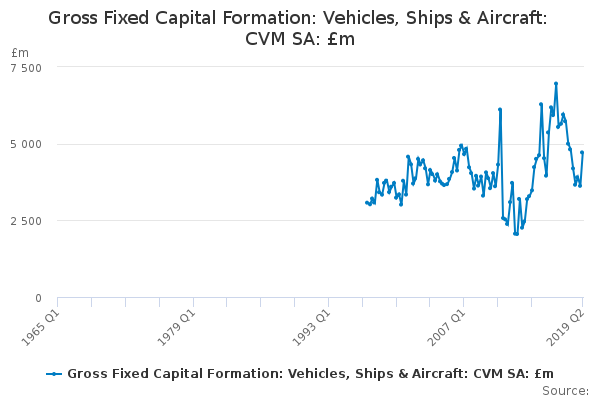Click the 5 000 y-axis label
600x400 pixels.
(x=26, y=144)
